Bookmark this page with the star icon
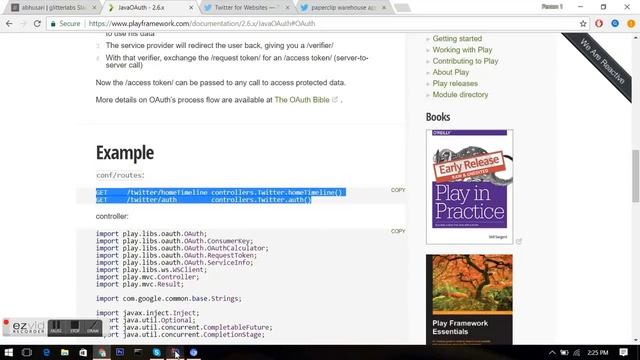The image size is (640, 360). pos(583,24)
